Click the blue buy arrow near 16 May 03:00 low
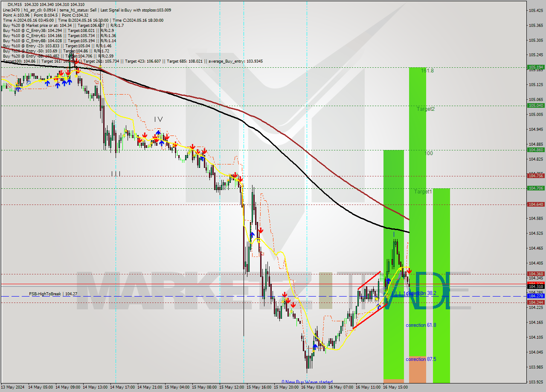 coord(315,347)
